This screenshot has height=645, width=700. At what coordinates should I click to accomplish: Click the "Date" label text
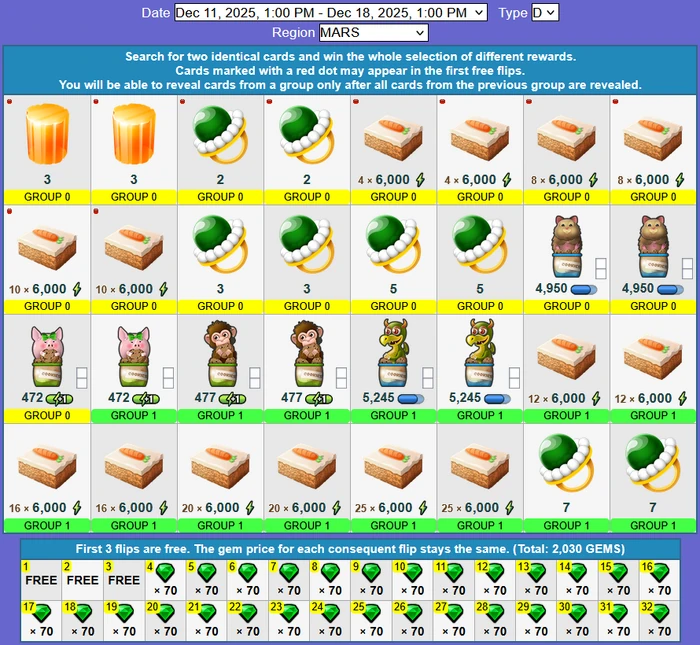pyautogui.click(x=155, y=12)
